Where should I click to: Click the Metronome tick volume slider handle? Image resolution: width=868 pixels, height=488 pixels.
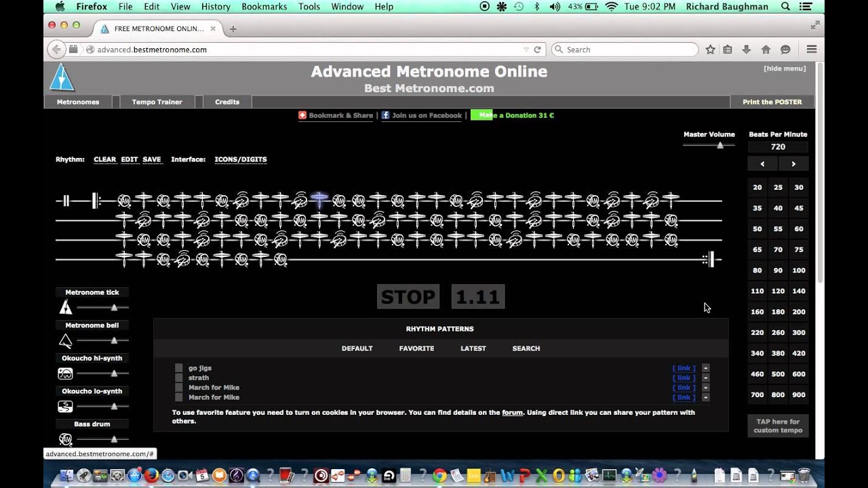coord(114,308)
